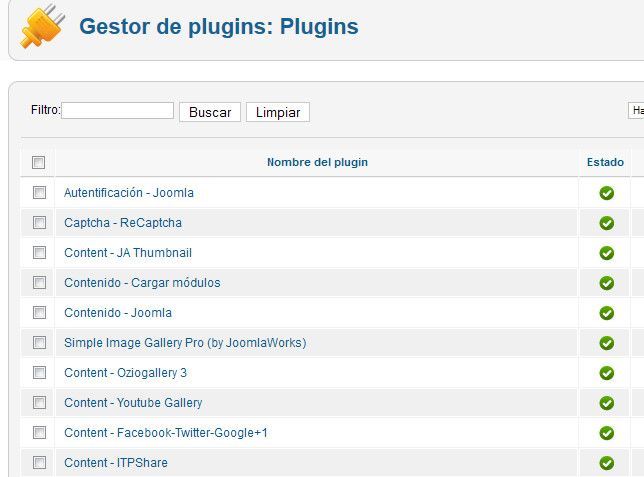Open the partially visible dropdown beside the filter
The width and height of the screenshot is (644, 477).
pos(636,111)
